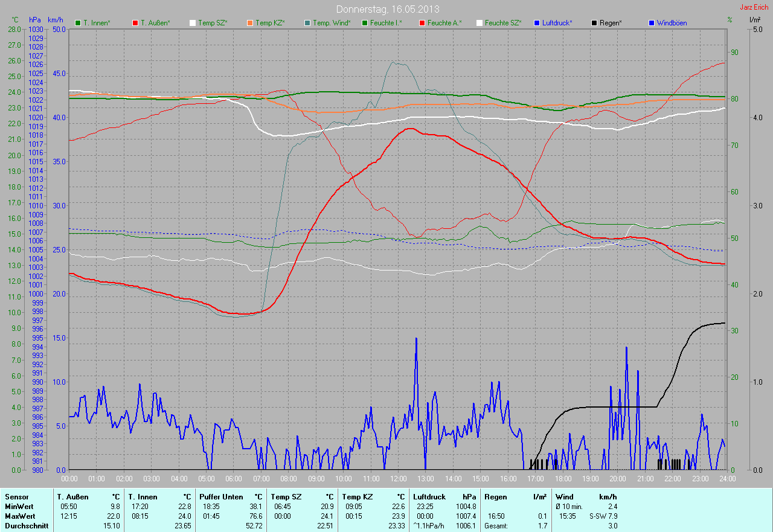Click the white Temp SZ legend square
773x532 pixels.
[193, 23]
